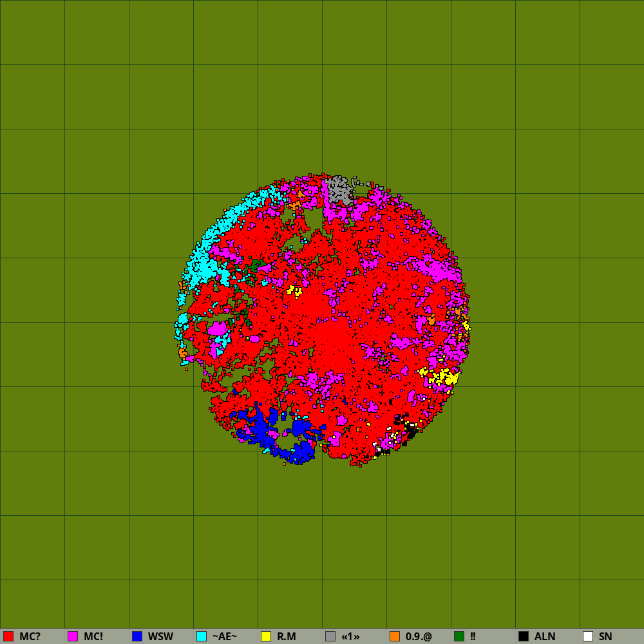The height and width of the screenshot is (644, 644).
Task: Click the green !! legend swatch
Action: (x=459, y=636)
